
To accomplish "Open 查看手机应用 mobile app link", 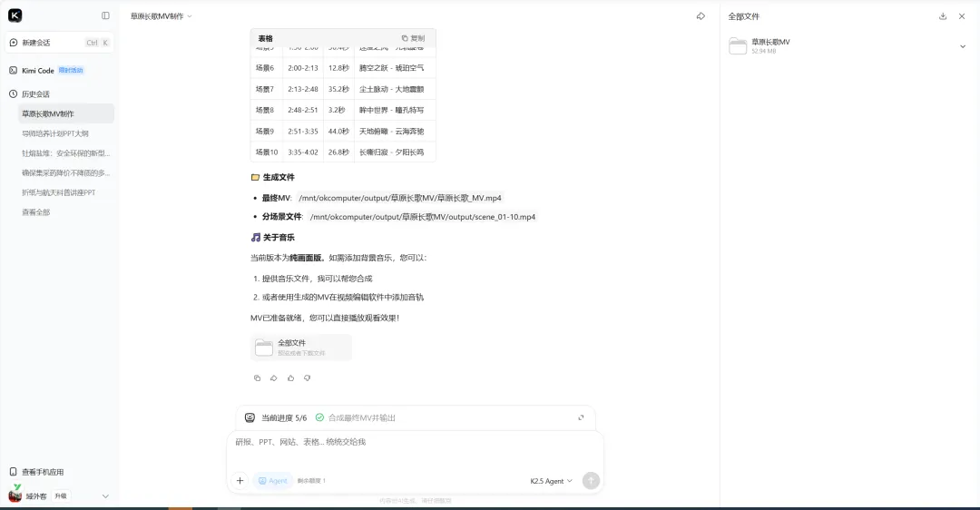I will pyautogui.click(x=43, y=472).
